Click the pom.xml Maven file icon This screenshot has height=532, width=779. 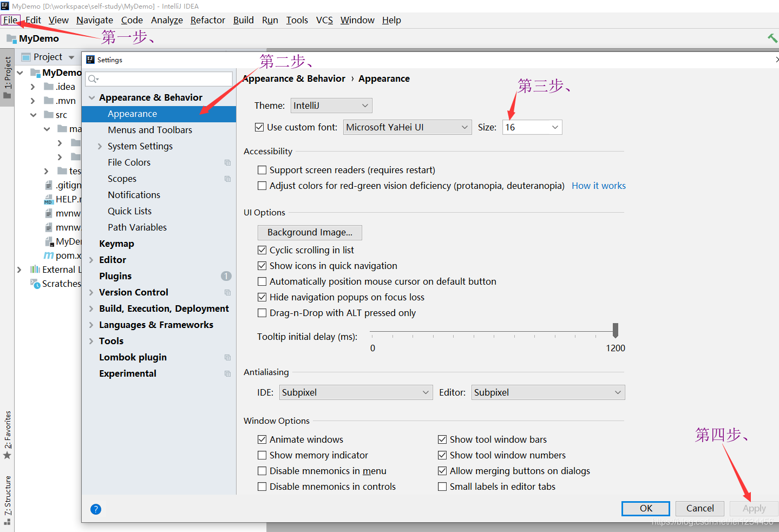tap(49, 255)
